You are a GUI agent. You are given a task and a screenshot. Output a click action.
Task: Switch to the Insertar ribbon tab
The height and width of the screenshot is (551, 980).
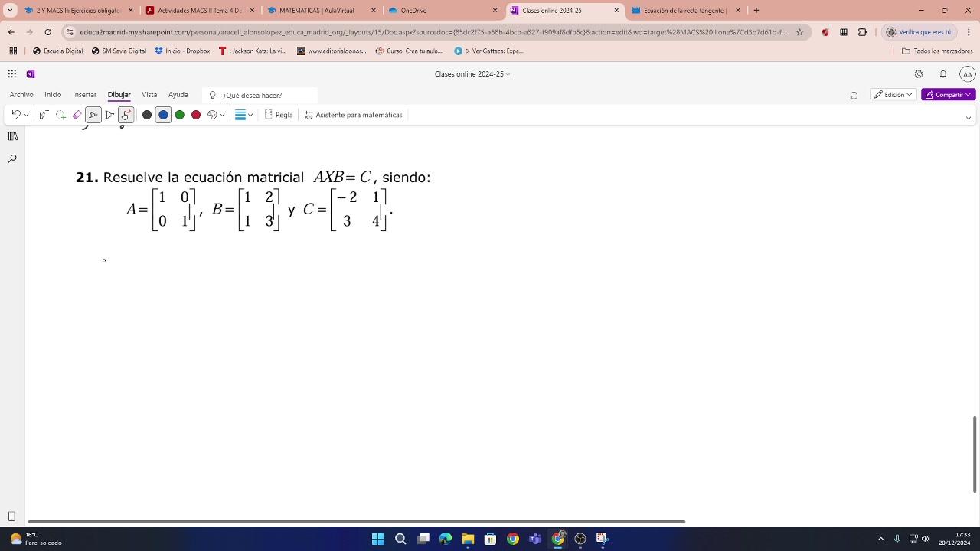84,95
